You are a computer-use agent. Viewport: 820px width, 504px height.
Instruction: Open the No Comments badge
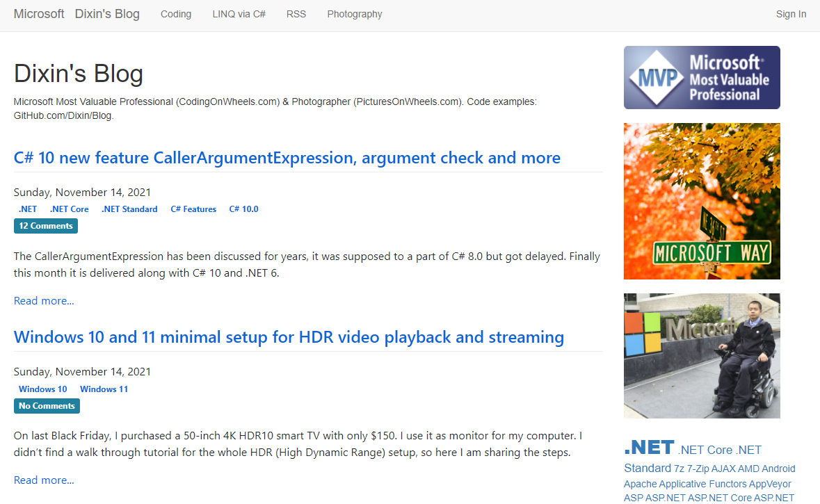tap(47, 406)
